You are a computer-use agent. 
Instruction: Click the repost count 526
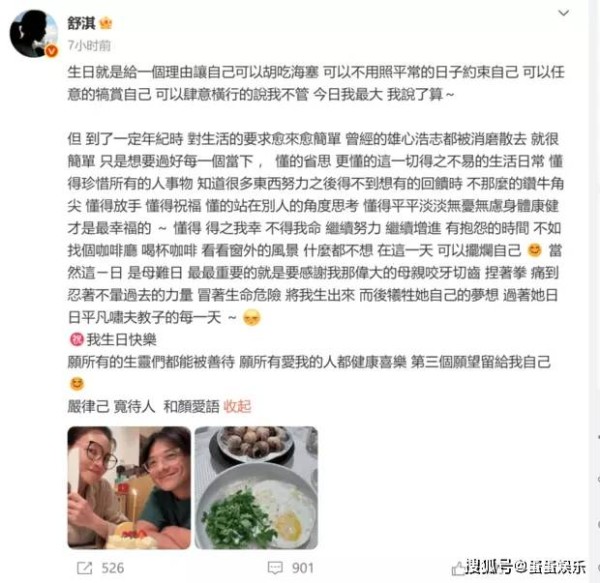coord(112,568)
